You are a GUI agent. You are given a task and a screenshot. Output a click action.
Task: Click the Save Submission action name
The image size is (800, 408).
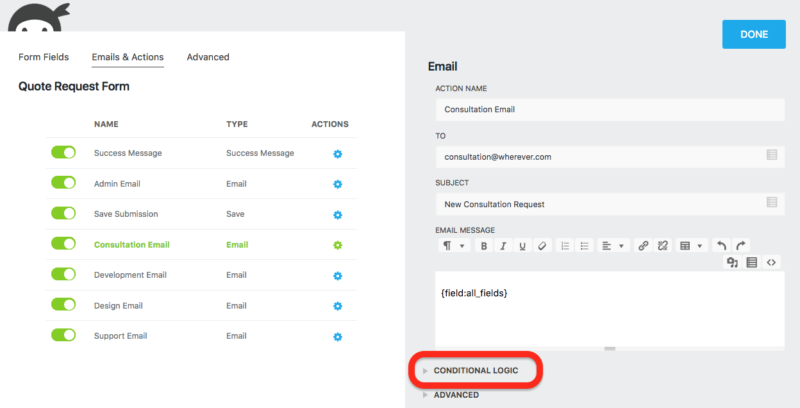[126, 214]
